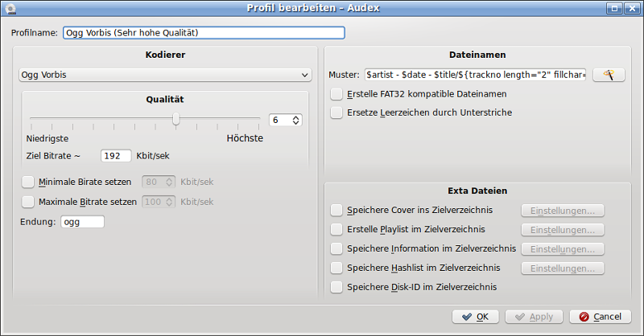Open the Ogg Vorbis encoder dropdown
Screen dimensions: 644x336
pos(165,75)
